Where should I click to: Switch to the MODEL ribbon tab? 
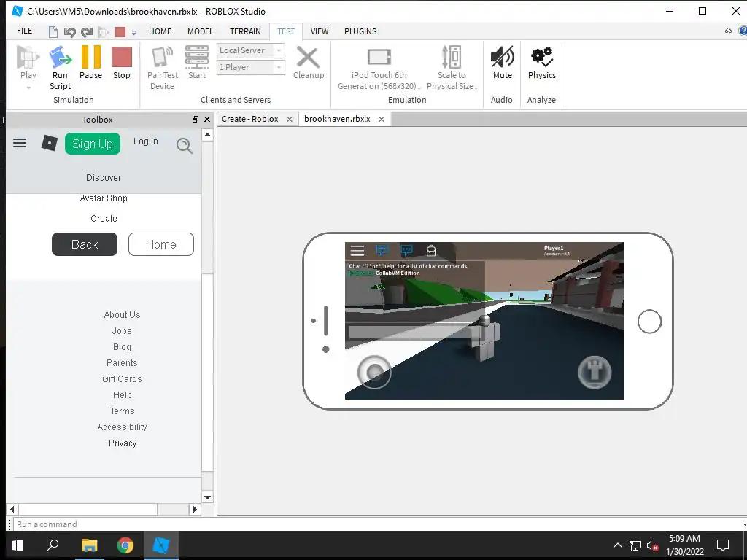point(200,31)
